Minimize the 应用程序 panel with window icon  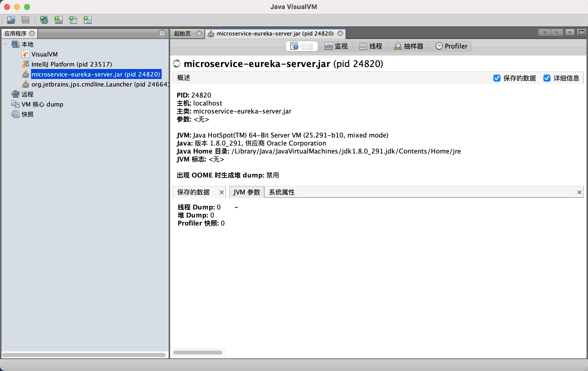(162, 33)
